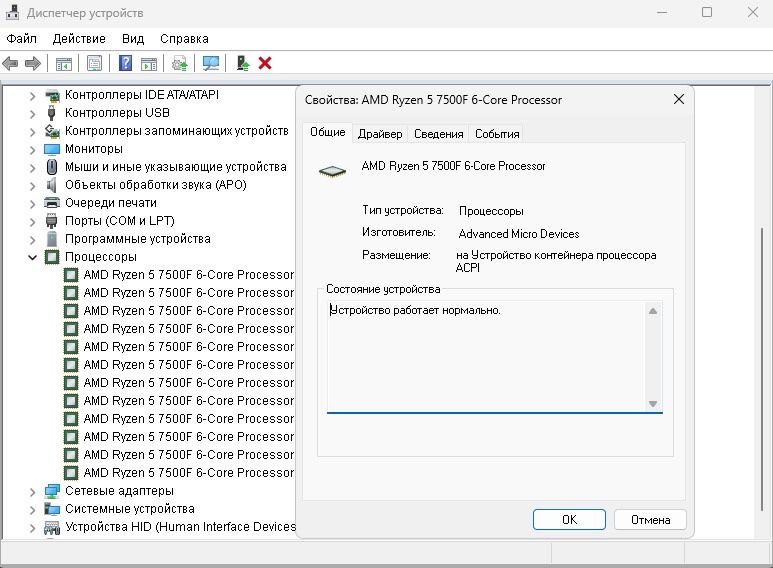The height and width of the screenshot is (568, 773).
Task: Click the Device Manager title bar icon
Action: point(13,12)
